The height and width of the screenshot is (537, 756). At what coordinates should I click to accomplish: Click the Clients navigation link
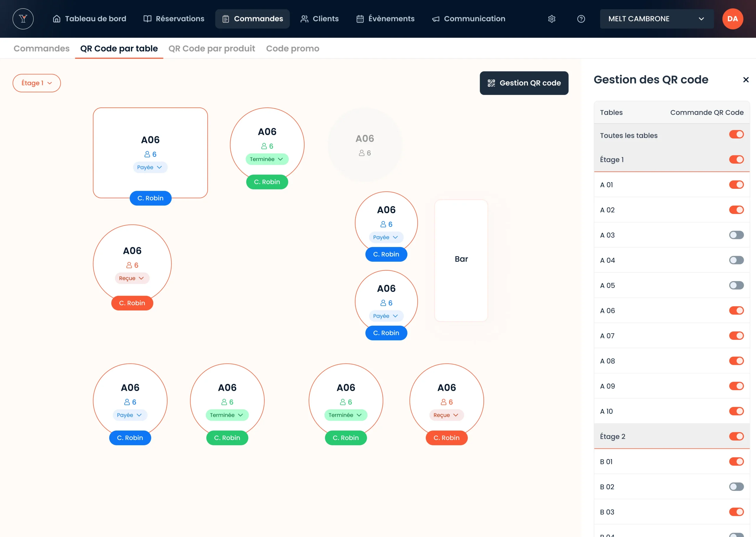click(x=319, y=19)
